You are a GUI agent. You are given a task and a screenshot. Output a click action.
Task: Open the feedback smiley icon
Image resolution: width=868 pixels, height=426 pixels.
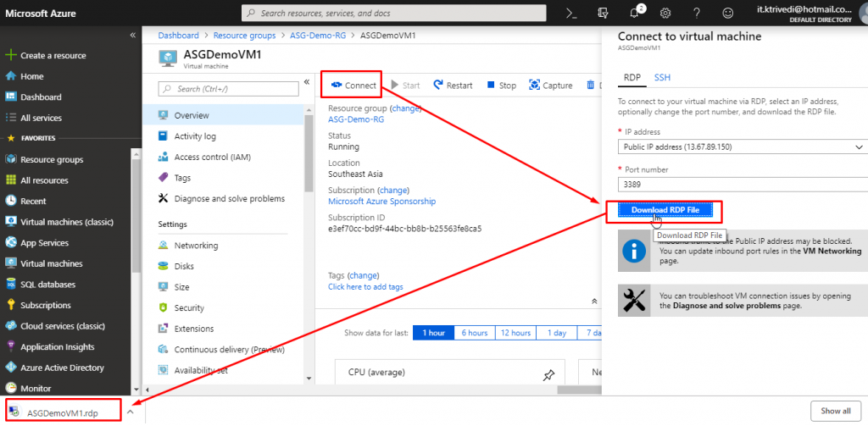(728, 13)
